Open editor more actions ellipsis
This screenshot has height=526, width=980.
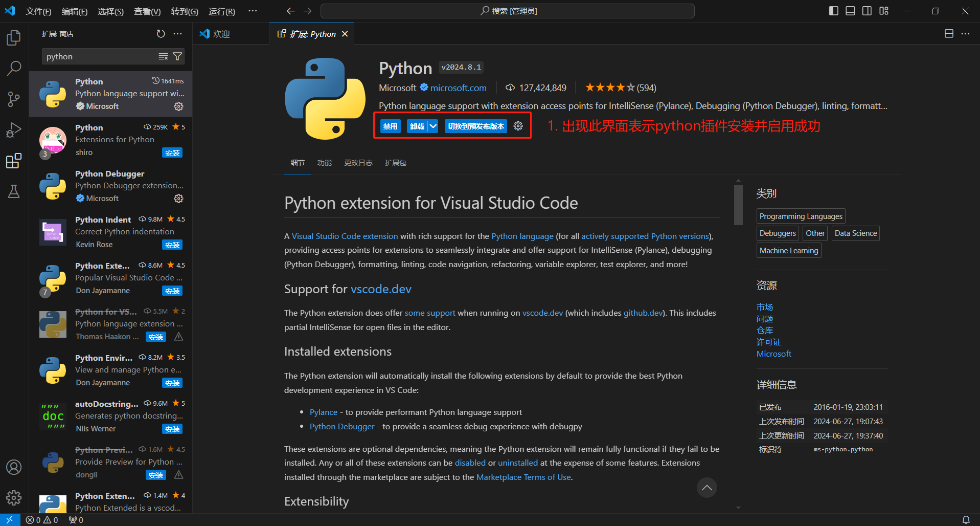click(965, 34)
